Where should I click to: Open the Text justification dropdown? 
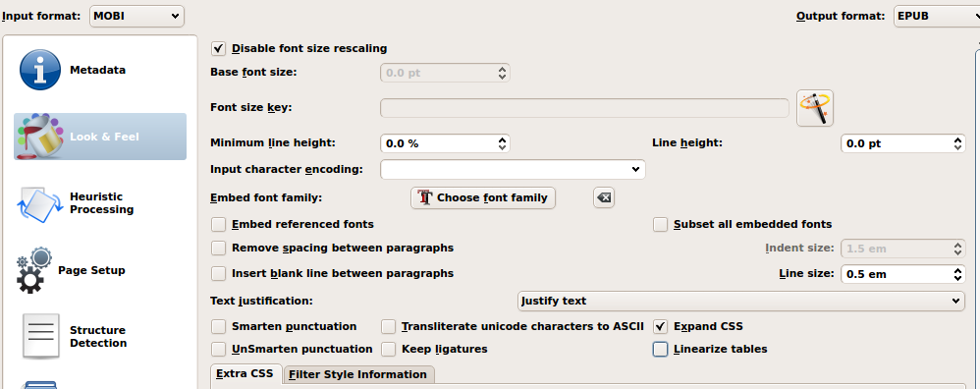741,301
